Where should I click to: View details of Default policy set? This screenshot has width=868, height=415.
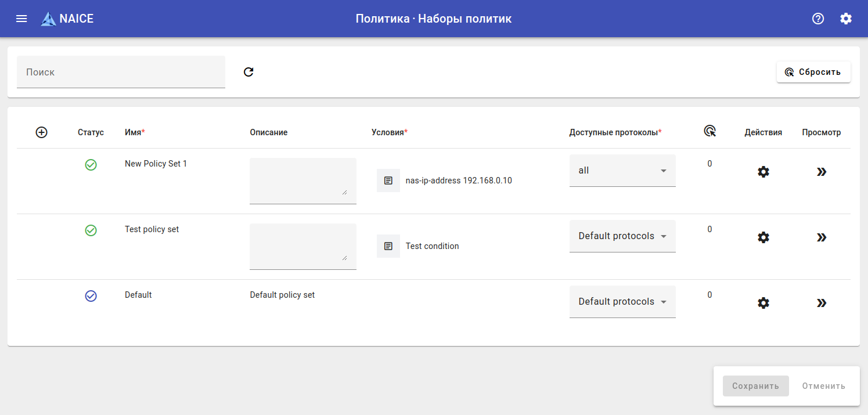(821, 303)
